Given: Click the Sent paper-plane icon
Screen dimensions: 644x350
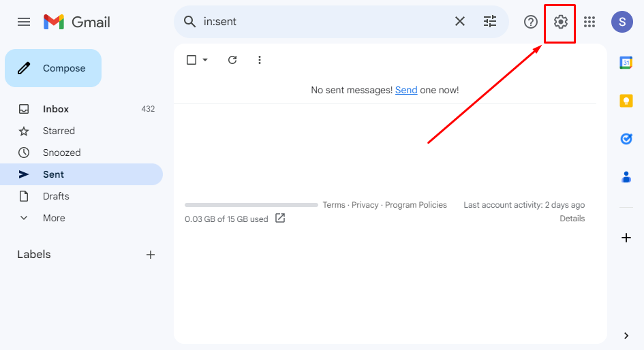Looking at the screenshot, I should coord(24,174).
